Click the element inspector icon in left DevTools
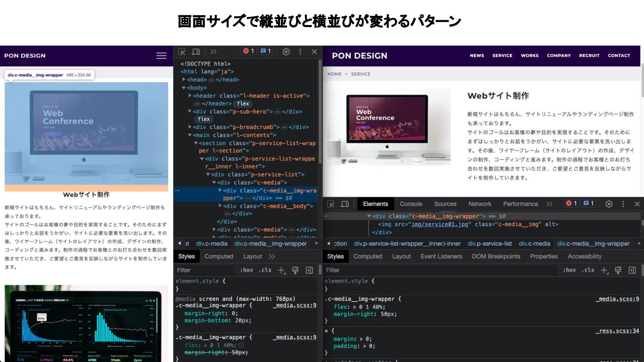 pos(182,51)
